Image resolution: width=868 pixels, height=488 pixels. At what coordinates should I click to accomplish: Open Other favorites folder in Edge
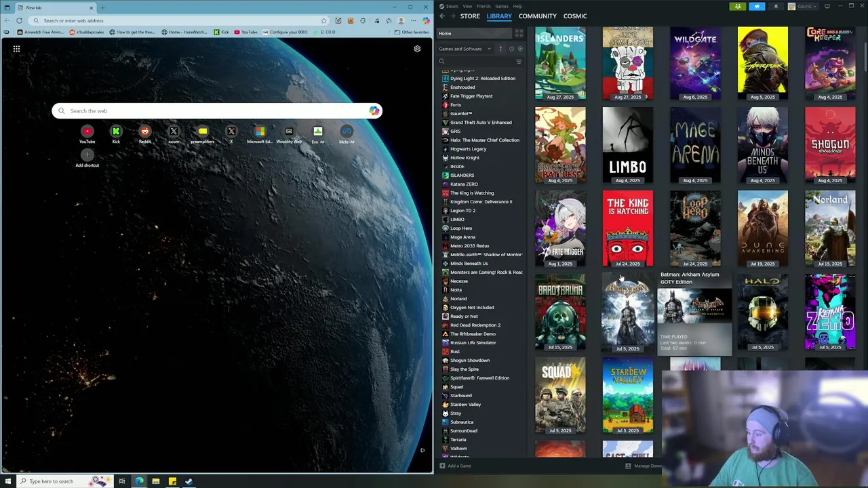pyautogui.click(x=412, y=32)
